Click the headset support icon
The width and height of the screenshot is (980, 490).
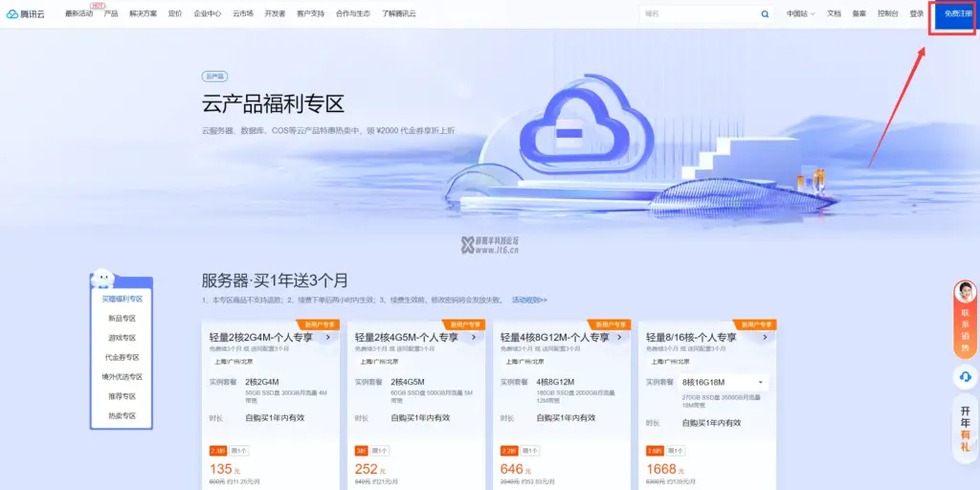point(965,377)
